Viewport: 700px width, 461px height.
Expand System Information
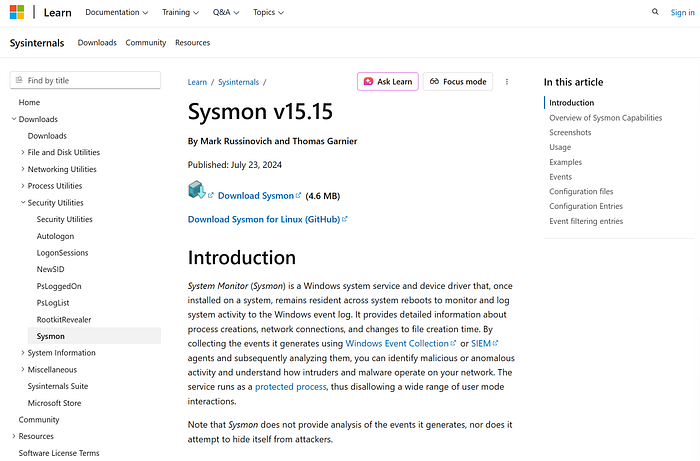[23, 353]
